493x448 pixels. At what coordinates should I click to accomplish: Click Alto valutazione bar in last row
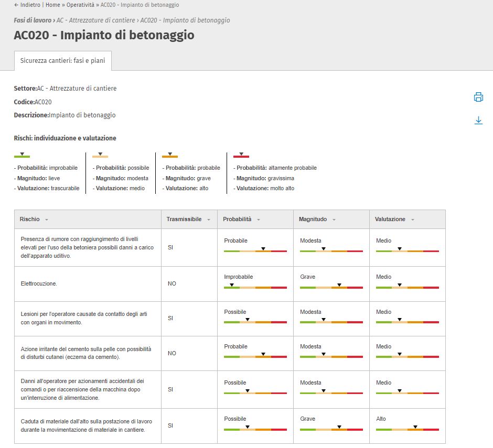tap(407, 429)
